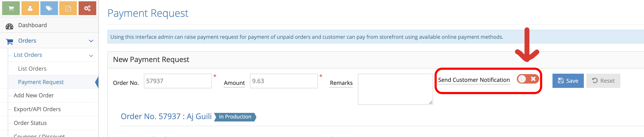Open the orange PDF document shortcut

pos(68,8)
